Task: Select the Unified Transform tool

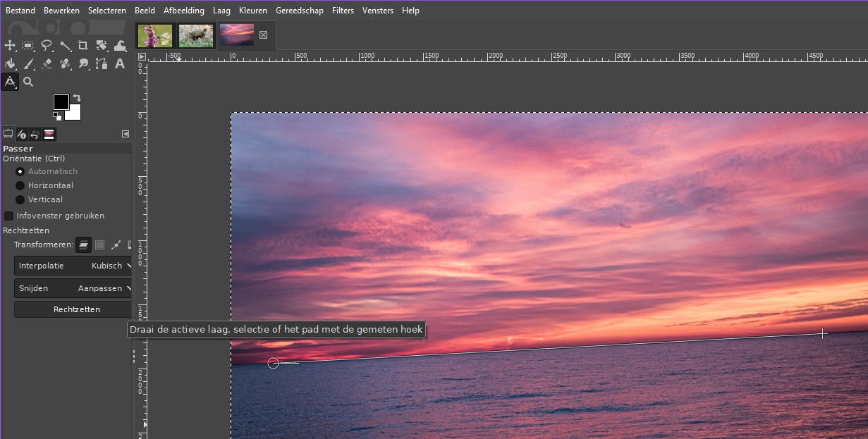Action: click(102, 46)
